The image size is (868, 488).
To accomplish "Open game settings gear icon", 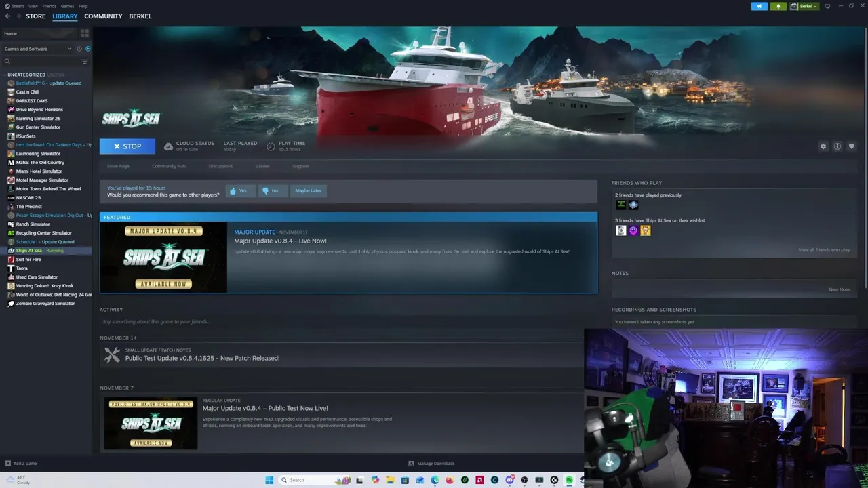I will (823, 146).
